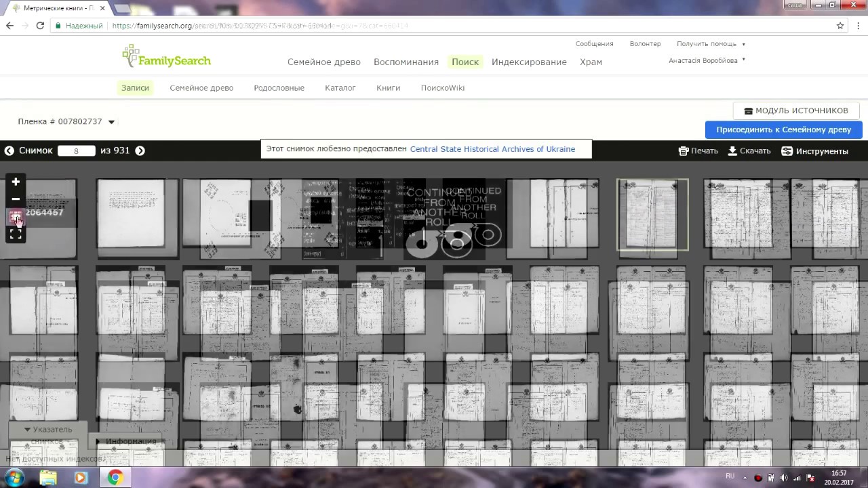Zoom in on the film viewer
This screenshot has width=868, height=488.
tap(16, 182)
